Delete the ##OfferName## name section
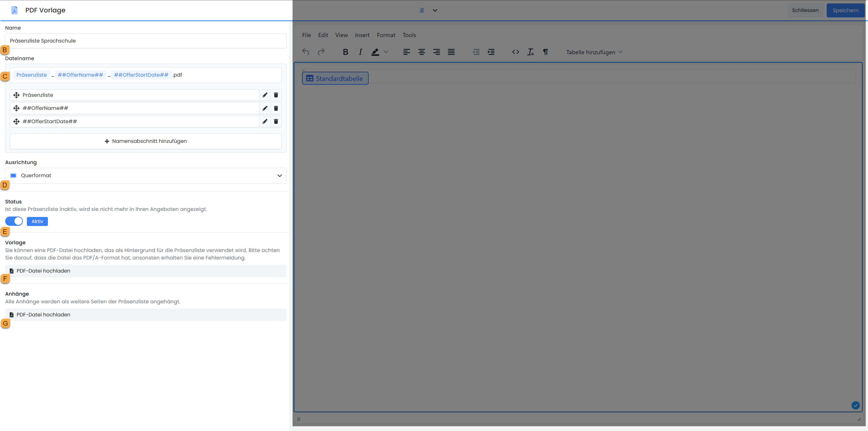This screenshot has width=868, height=431. click(276, 108)
